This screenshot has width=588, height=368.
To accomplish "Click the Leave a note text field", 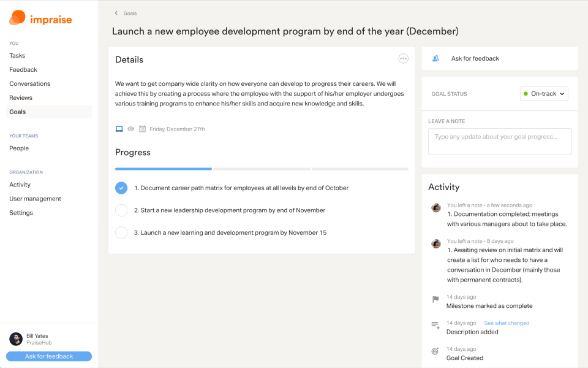I will (x=499, y=141).
